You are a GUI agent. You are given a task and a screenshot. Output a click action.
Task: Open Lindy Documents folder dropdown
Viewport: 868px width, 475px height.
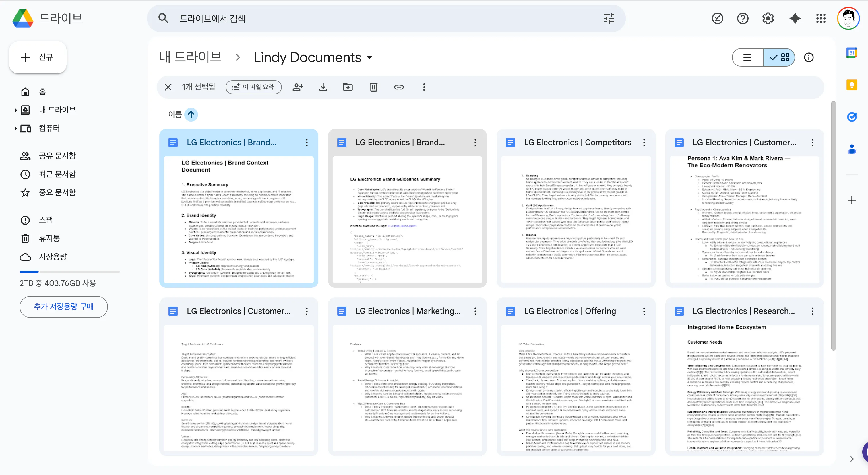coord(370,58)
